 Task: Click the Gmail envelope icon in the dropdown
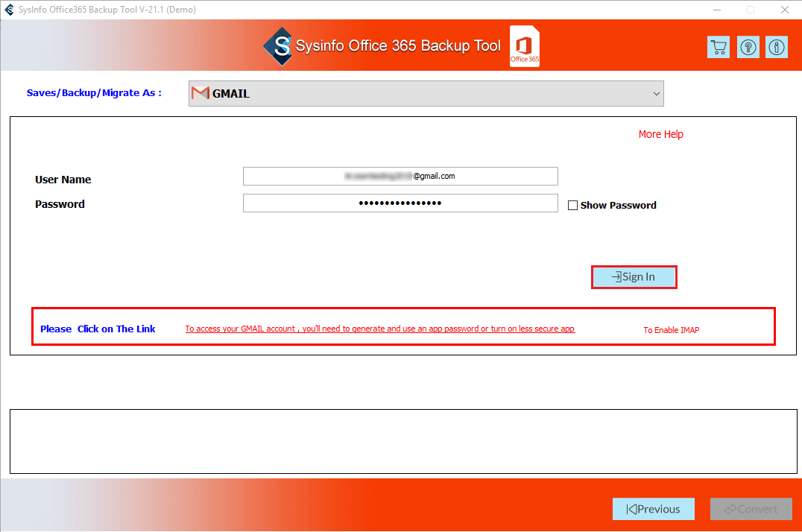(200, 93)
